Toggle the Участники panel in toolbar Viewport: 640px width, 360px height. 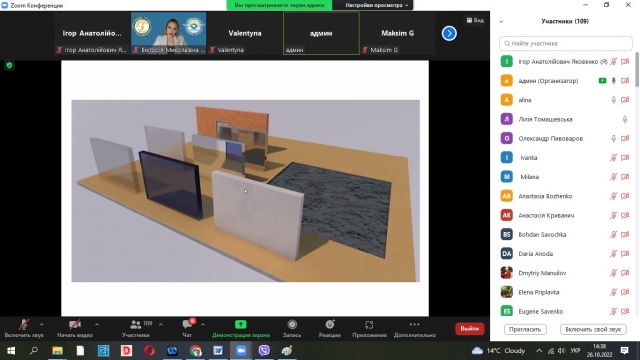136,329
